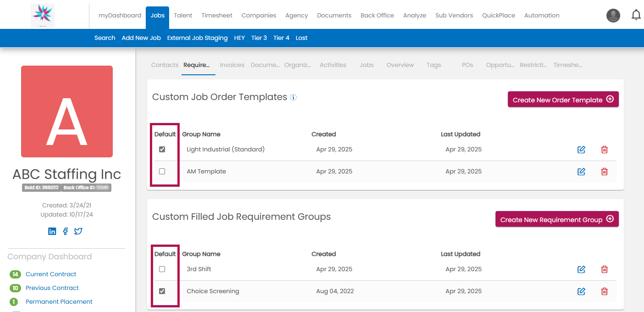
Task: Click Create New Requirement Group button
Action: pyautogui.click(x=556, y=219)
